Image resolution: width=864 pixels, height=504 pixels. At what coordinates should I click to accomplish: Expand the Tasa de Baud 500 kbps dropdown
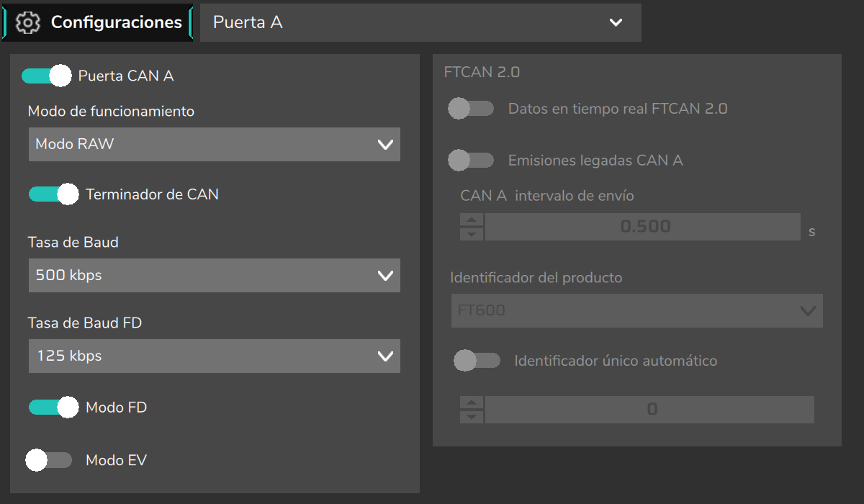[215, 275]
